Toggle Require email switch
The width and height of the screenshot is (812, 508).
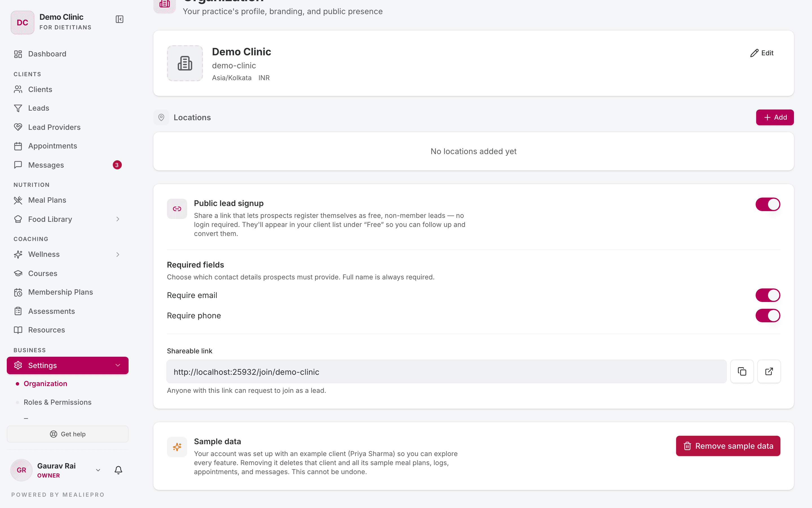768,295
